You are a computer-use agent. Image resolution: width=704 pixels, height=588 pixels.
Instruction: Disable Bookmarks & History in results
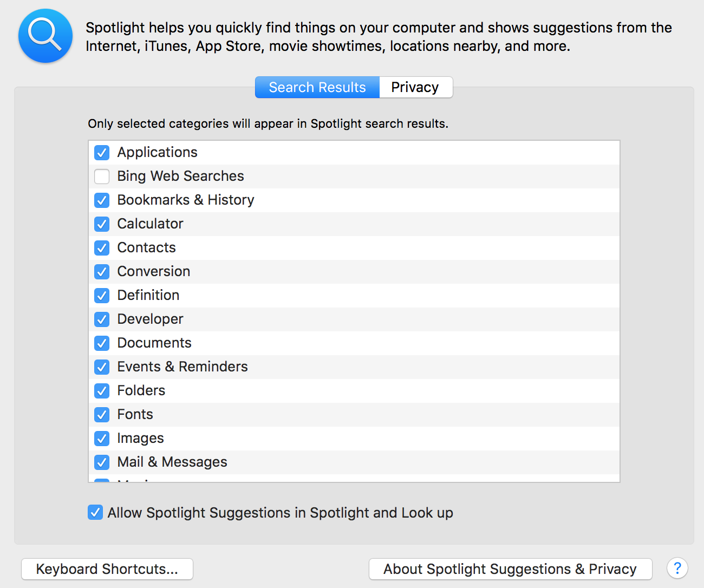pos(102,200)
